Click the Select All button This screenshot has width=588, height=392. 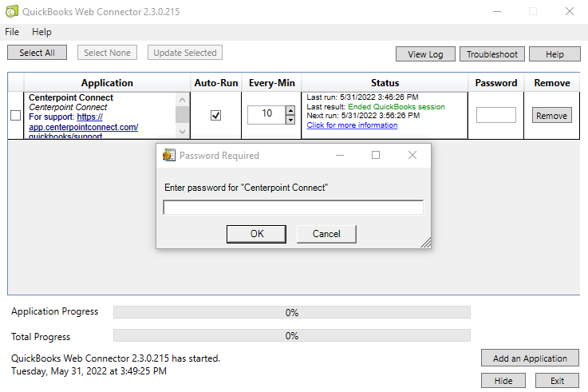pos(37,53)
